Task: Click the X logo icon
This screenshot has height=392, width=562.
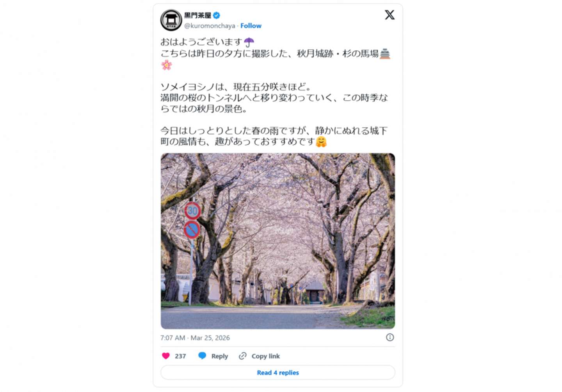Action: pyautogui.click(x=389, y=15)
